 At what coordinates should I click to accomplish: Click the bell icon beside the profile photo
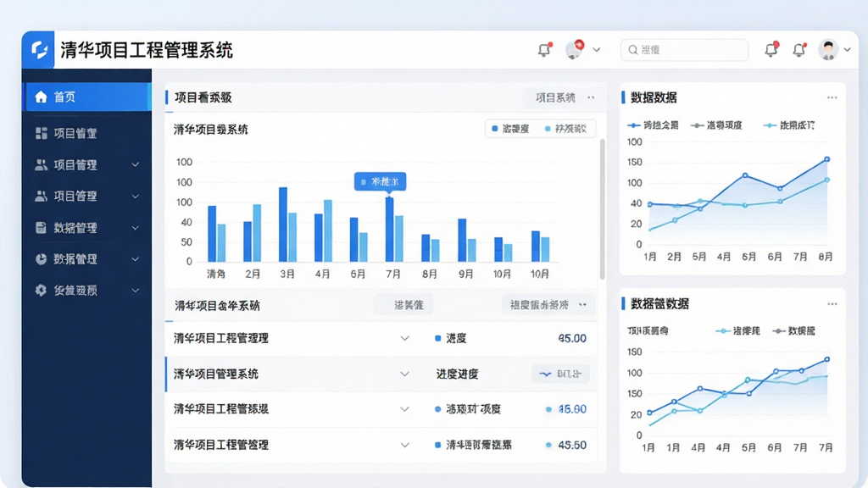click(798, 50)
